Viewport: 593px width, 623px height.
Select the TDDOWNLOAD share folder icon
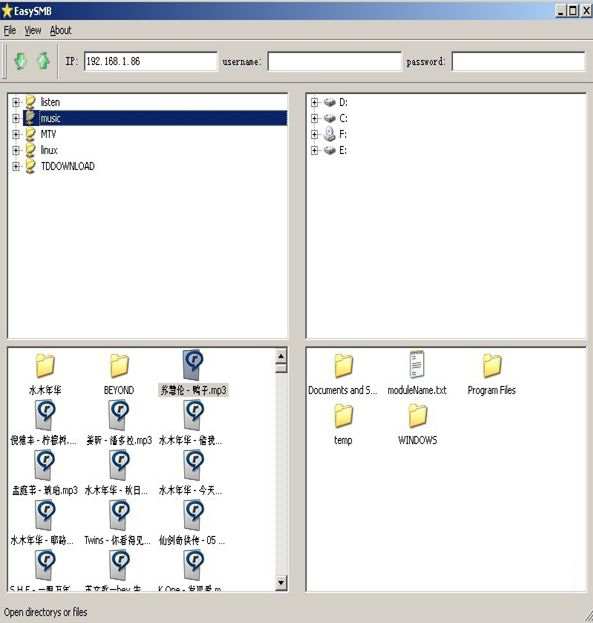click(x=31, y=166)
